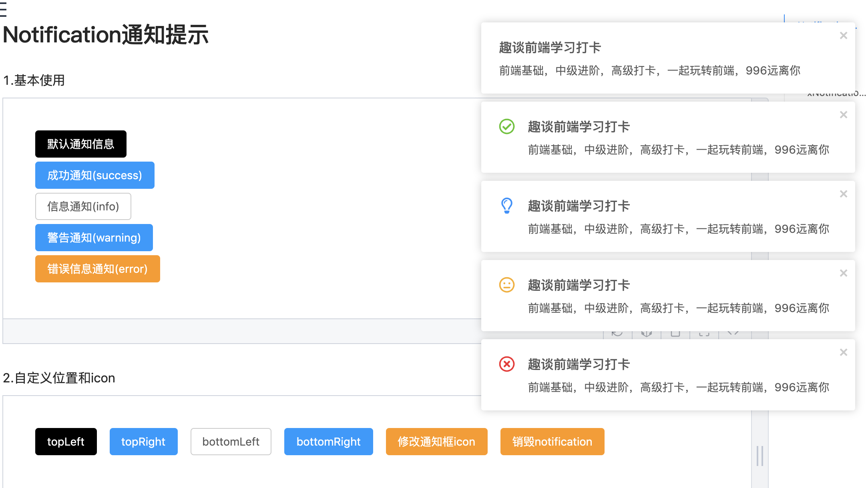Click the 修改通知框icon button
Image resolution: width=868 pixels, height=488 pixels.
[437, 442]
